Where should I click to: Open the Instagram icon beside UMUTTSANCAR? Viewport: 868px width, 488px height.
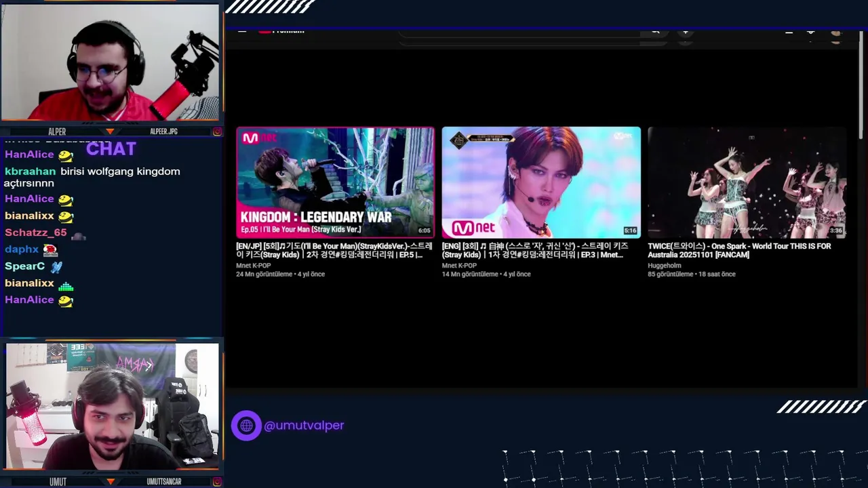[217, 482]
